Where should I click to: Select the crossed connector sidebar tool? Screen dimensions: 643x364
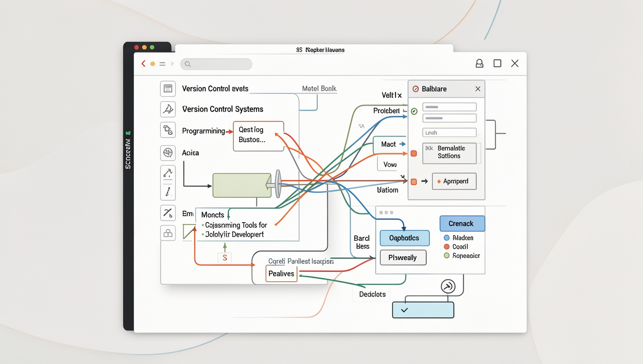168,213
